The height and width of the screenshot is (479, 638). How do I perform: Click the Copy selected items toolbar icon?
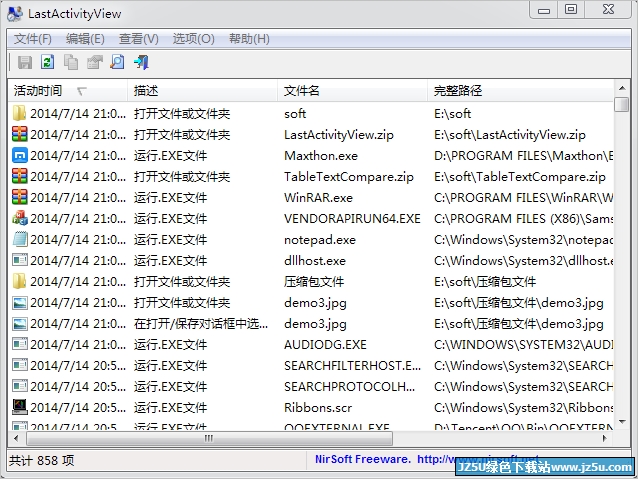[71, 62]
